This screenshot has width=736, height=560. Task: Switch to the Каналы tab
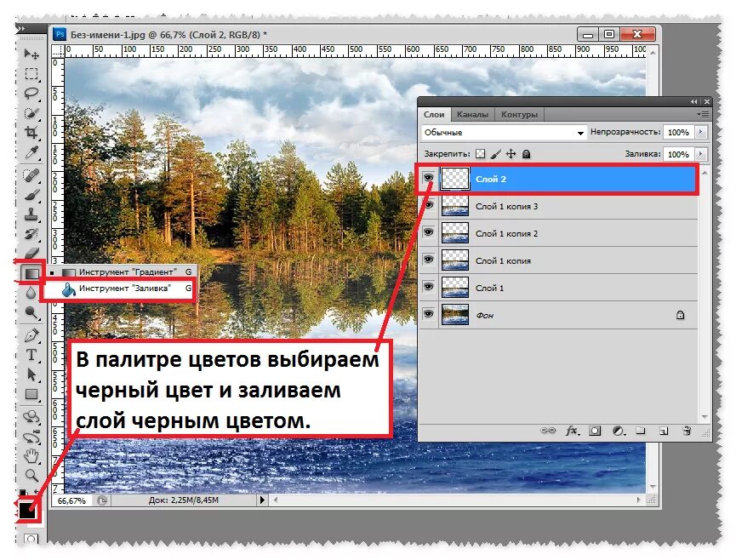pos(472,115)
